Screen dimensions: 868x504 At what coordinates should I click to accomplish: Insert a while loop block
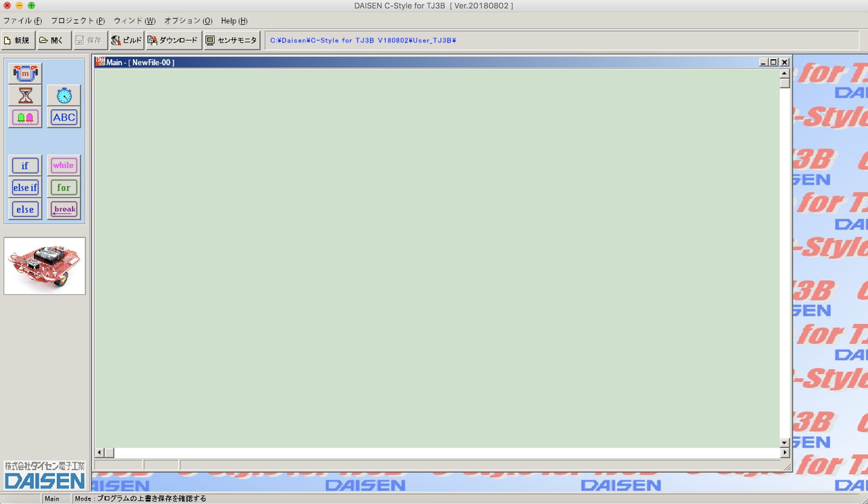(x=63, y=165)
